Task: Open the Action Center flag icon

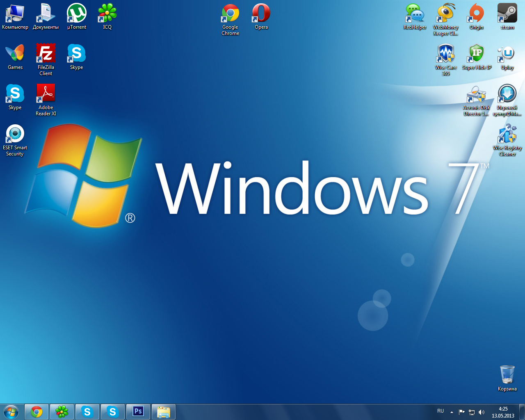Action: click(461, 412)
